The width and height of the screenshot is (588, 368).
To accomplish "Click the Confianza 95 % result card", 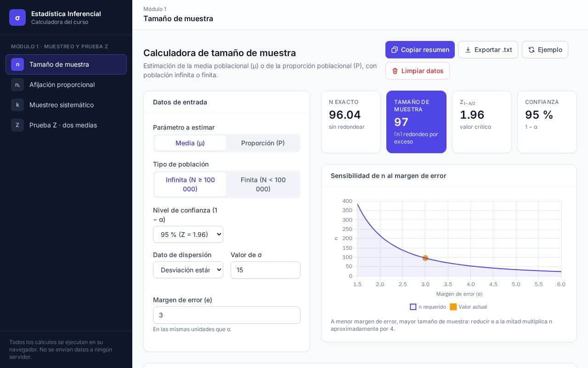I will (x=547, y=122).
